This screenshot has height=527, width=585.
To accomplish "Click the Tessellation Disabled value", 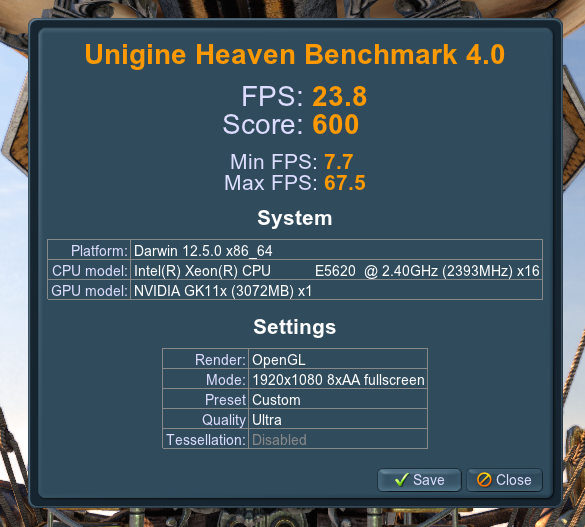I will point(338,440).
